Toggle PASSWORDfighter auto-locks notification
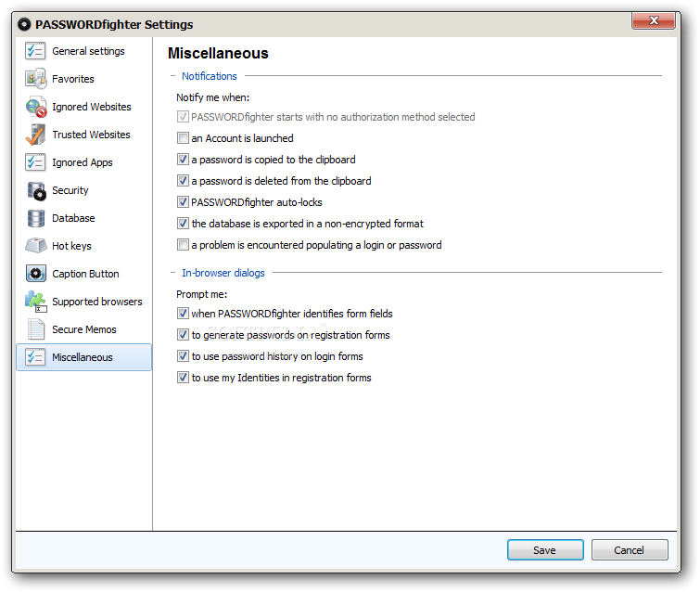Viewport: 700px width, 592px height. point(183,202)
